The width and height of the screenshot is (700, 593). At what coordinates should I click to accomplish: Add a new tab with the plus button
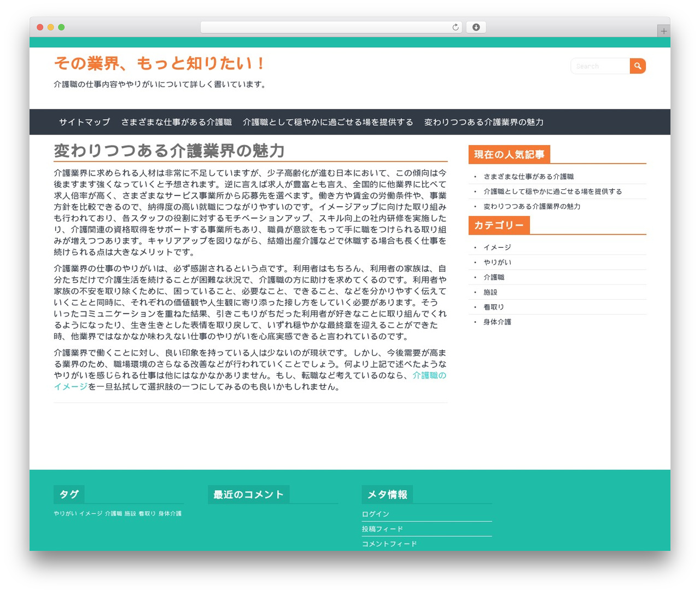tap(663, 31)
